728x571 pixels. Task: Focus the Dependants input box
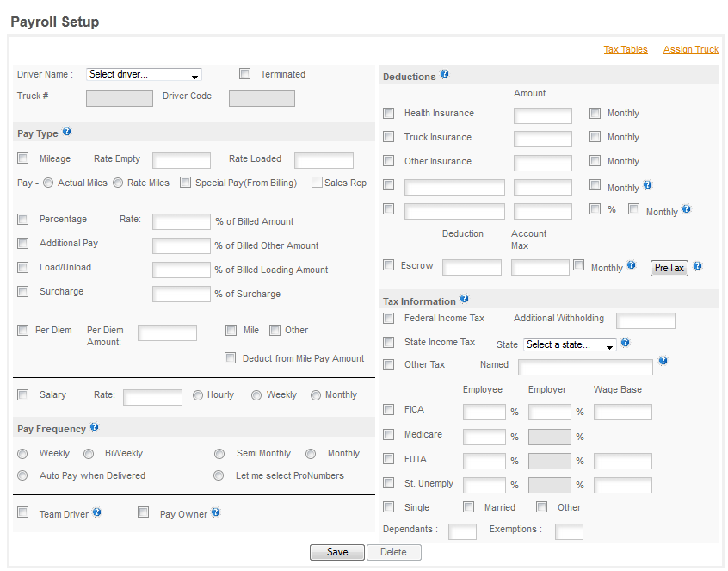click(462, 531)
